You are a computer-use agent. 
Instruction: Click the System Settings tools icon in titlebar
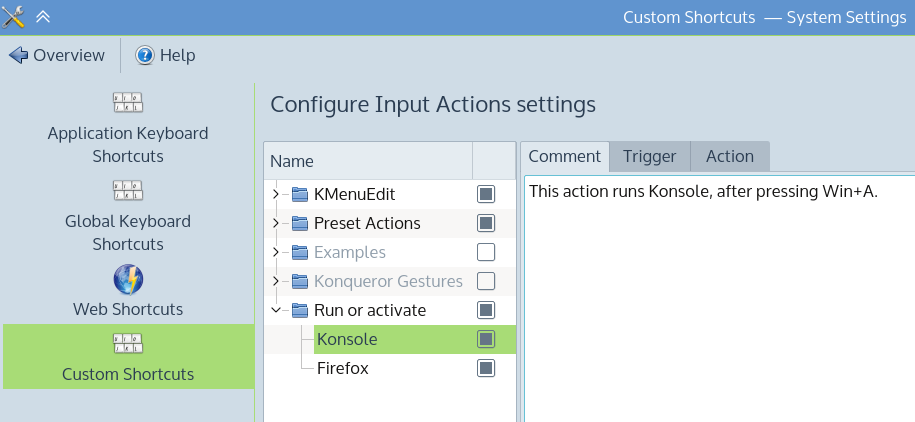(14, 16)
